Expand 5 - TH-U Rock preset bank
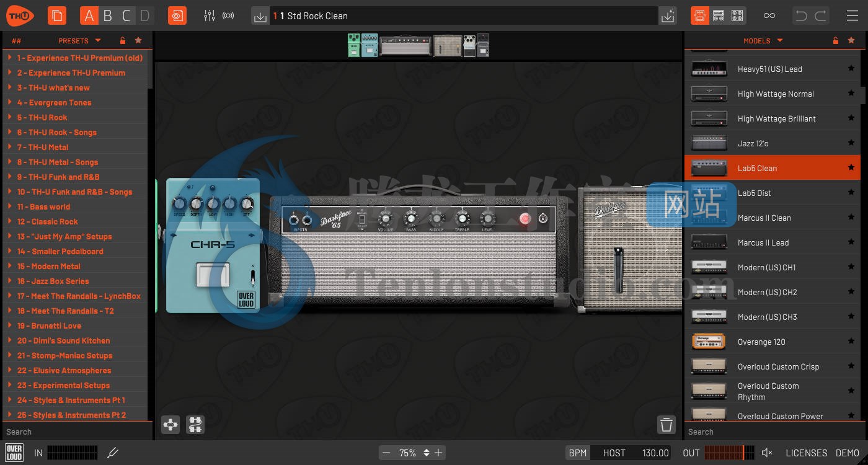The height and width of the screenshot is (465, 868). click(x=10, y=117)
